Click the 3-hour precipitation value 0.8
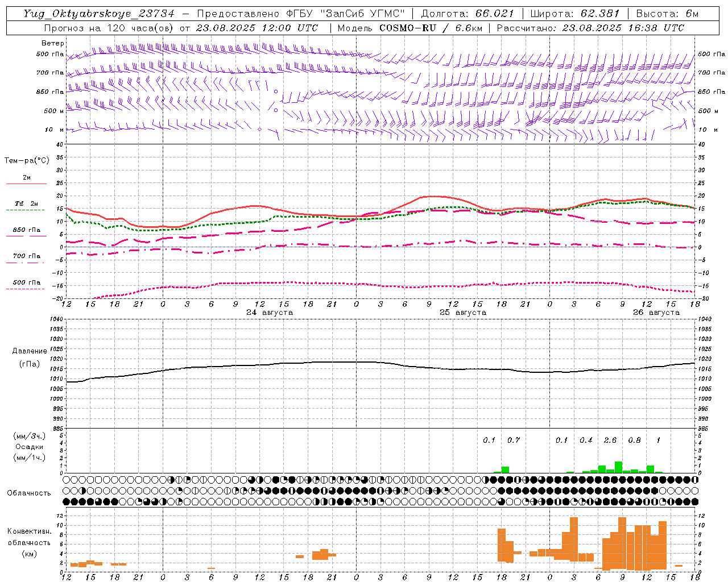Screen dimensions: 728x582 click(635, 440)
